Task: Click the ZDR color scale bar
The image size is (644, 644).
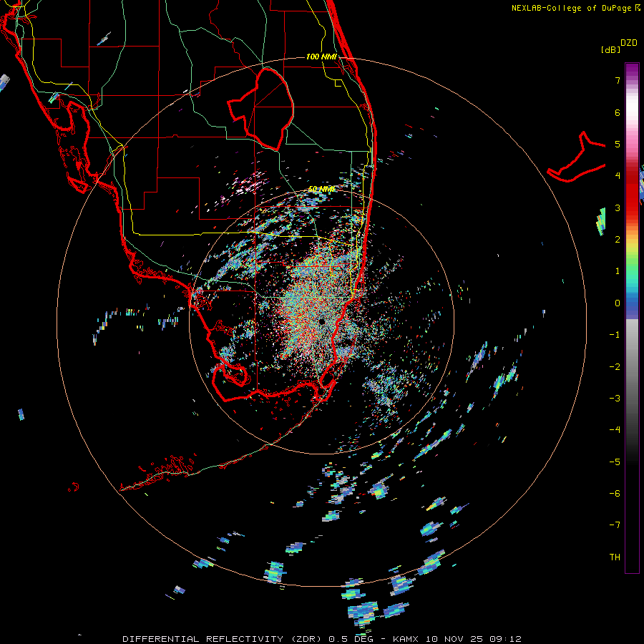Action: pyautogui.click(x=632, y=318)
